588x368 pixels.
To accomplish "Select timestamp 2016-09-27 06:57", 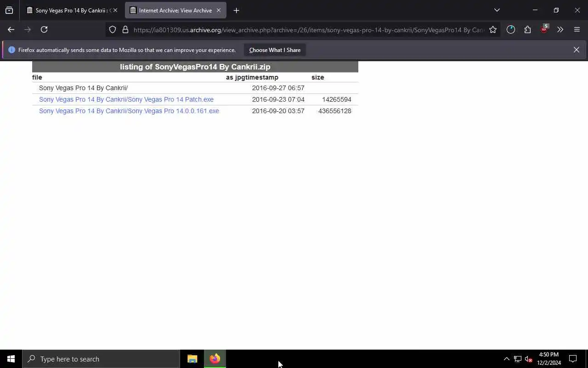I will click(x=278, y=88).
